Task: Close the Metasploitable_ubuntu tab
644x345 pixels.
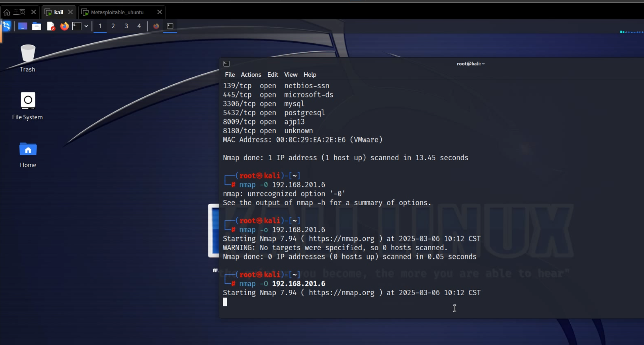Action: click(x=159, y=12)
